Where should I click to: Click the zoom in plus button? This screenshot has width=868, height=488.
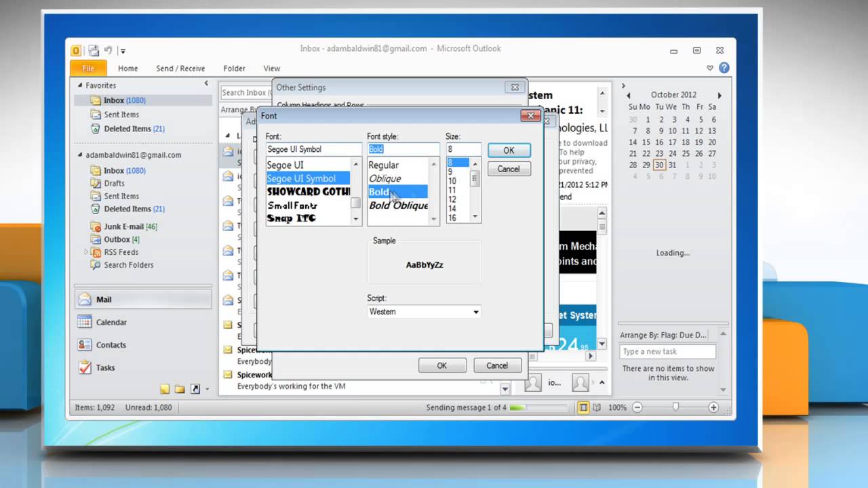713,407
